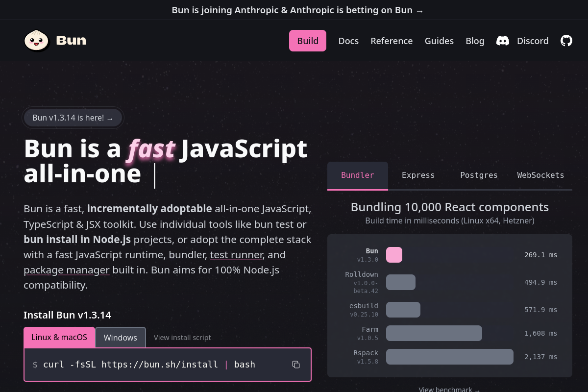Click the Rolldown benchmark bar
Viewport: 588px width, 392px height.
pyautogui.click(x=401, y=282)
